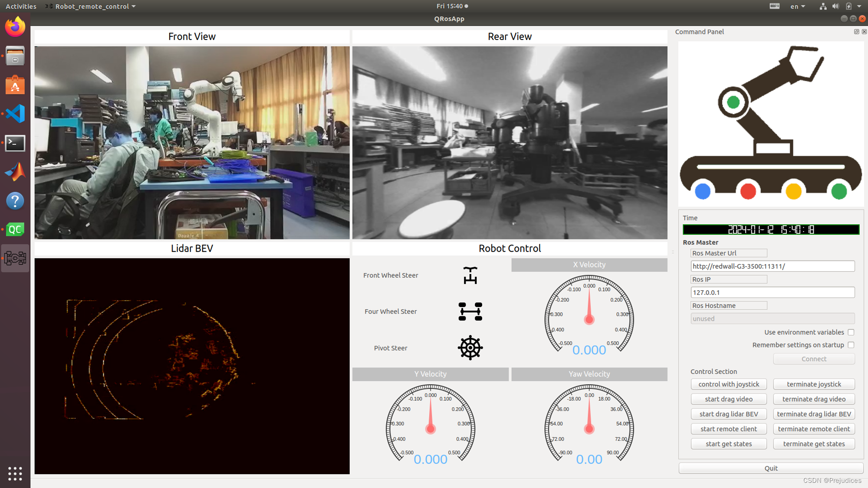Open Visual Studio Code from dock
Viewport: 868px width, 488px height.
point(15,114)
